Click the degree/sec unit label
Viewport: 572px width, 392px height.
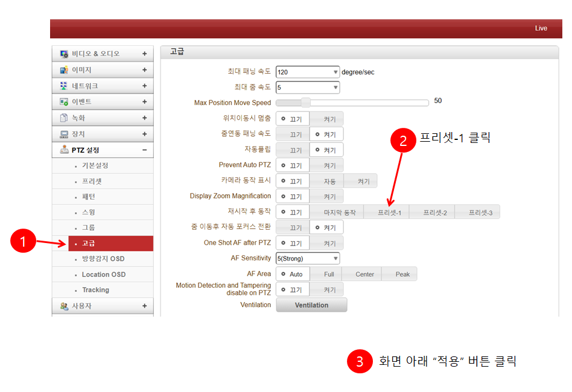(358, 72)
